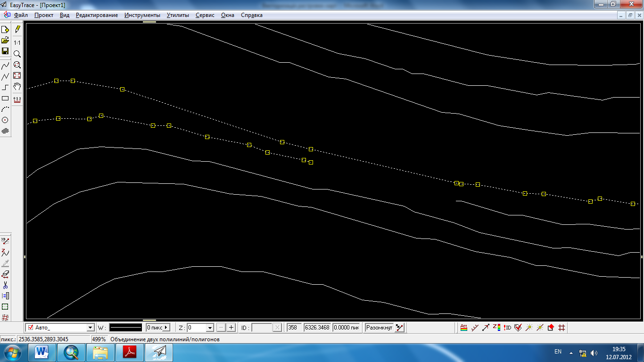This screenshot has width=644, height=362.
Task: Open the line width пикс dropdown arrow
Action: (x=166, y=328)
